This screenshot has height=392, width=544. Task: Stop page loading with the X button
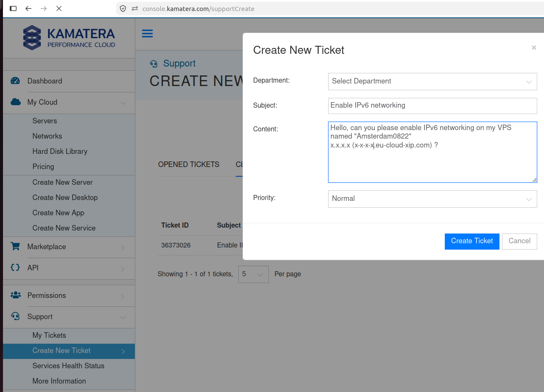pyautogui.click(x=59, y=8)
